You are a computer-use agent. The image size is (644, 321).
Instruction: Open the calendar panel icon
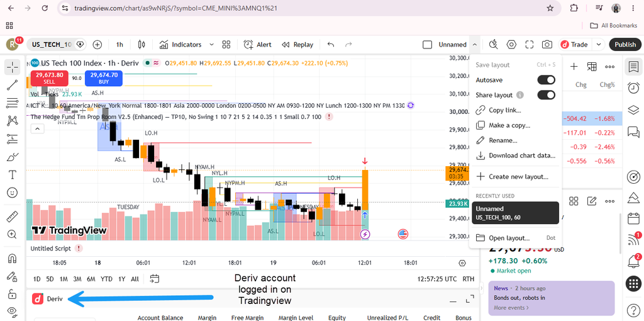633,218
